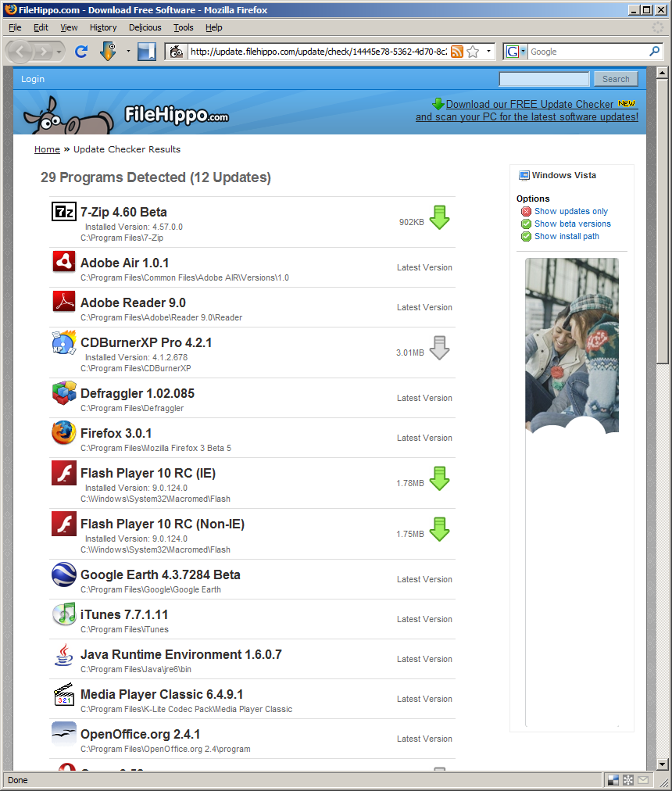Click the OpenOffice.org seagull icon
Image resolution: width=672 pixels, height=791 pixels.
[x=63, y=734]
